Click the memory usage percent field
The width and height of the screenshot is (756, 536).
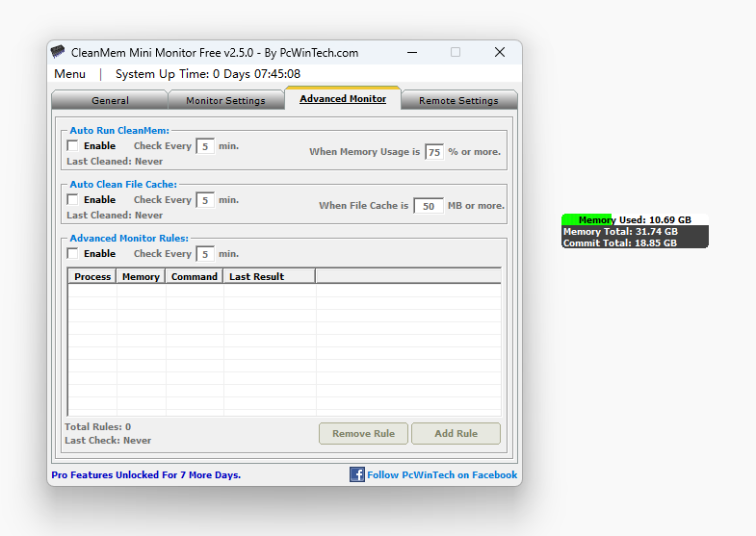(x=434, y=152)
